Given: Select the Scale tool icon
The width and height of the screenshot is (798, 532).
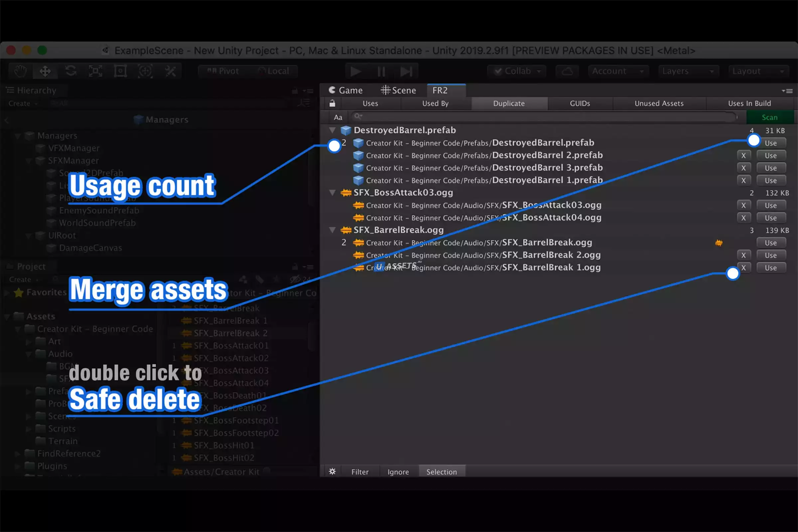Looking at the screenshot, I should tap(95, 71).
